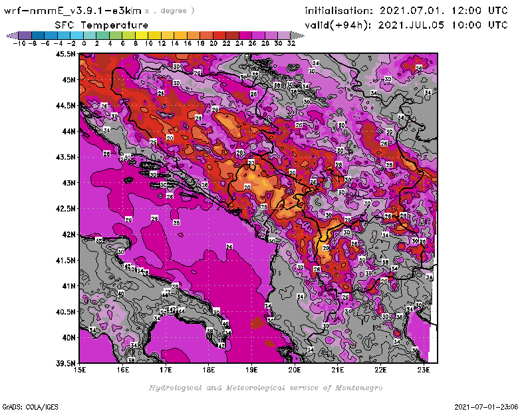Select the 42.5N latitude label

pos(65,209)
